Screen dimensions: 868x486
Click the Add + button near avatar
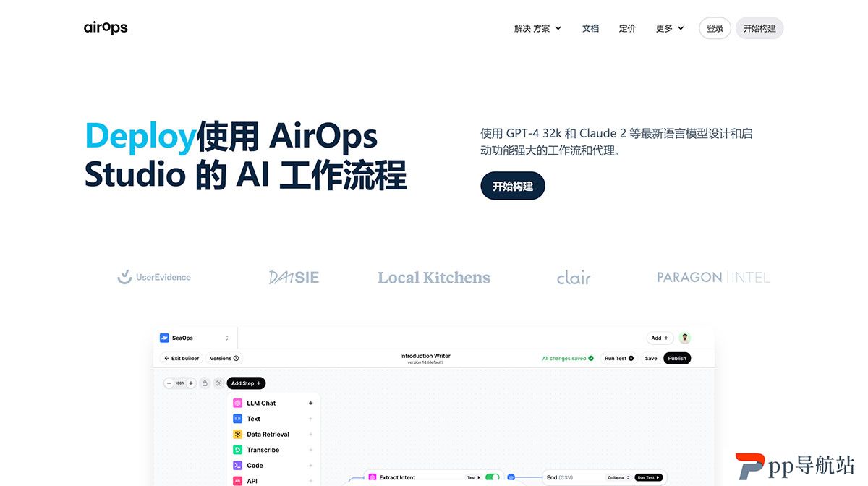[660, 338]
